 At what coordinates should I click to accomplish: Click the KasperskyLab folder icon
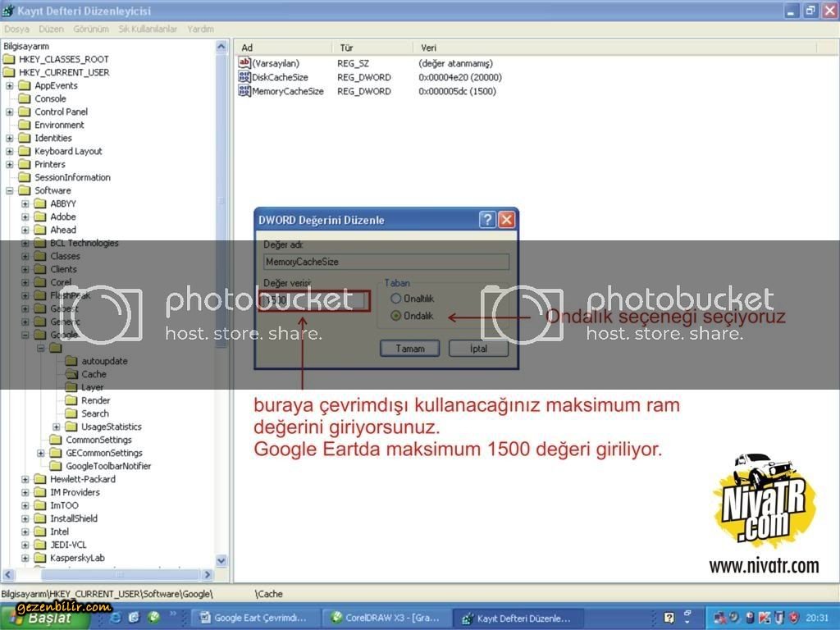pos(40,558)
